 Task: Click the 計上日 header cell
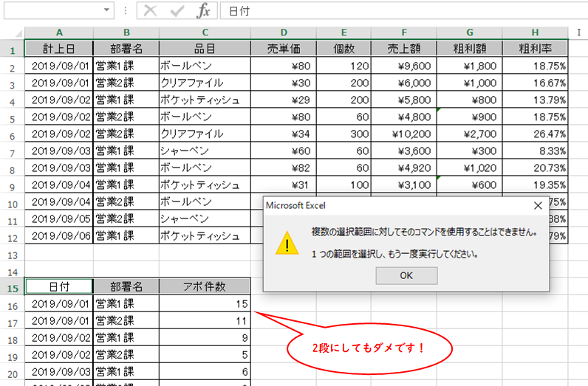(58, 49)
